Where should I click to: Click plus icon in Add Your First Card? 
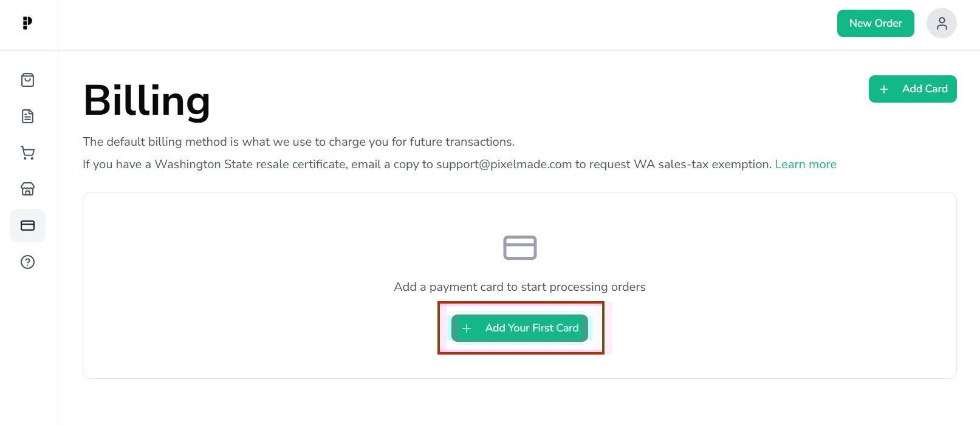[x=467, y=328]
